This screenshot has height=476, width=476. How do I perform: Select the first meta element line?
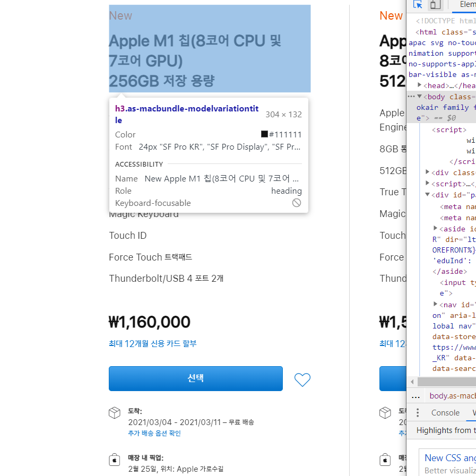(x=458, y=207)
